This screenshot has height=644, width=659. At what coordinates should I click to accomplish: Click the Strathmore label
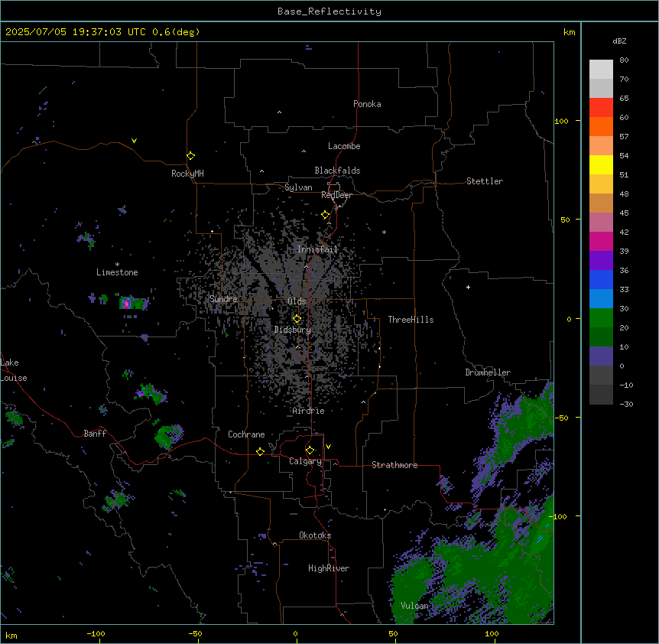pos(394,465)
